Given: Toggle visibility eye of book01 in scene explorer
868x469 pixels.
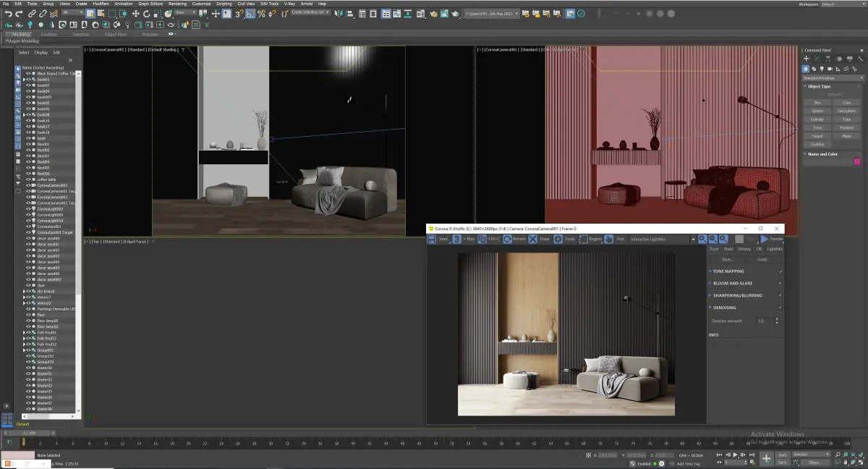Looking at the screenshot, I should [x=28, y=80].
